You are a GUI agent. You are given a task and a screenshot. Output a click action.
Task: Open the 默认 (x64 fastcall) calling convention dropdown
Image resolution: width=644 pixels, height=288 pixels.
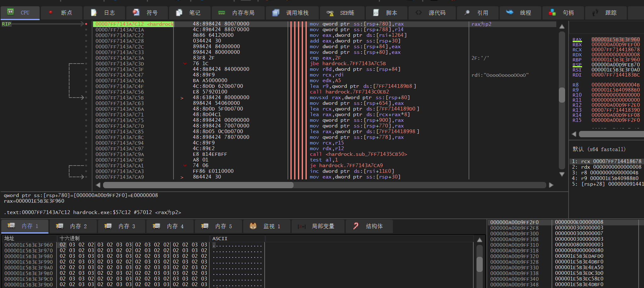pos(599,149)
